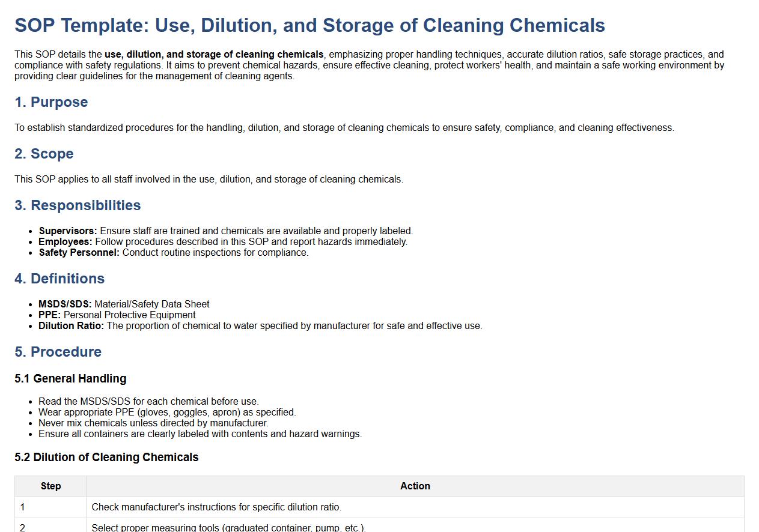Click the 'Select proper measuring tools' table row
This screenshot has height=532, width=759.
(228, 527)
